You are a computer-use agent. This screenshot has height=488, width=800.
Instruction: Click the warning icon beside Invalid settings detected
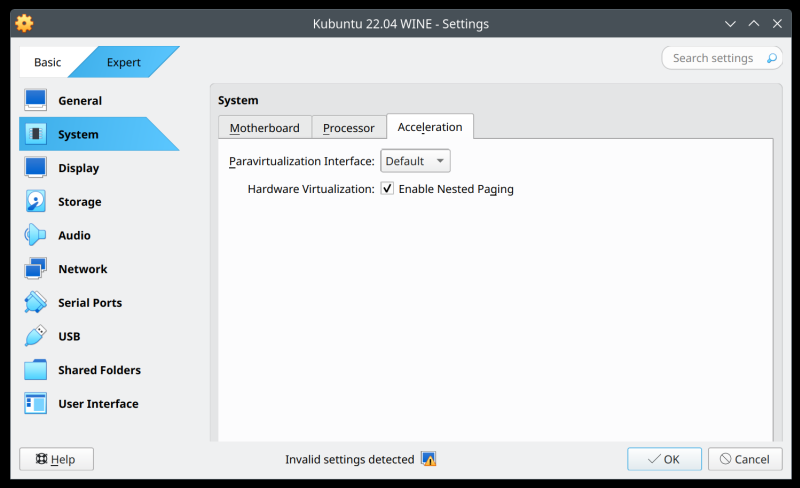click(x=429, y=459)
